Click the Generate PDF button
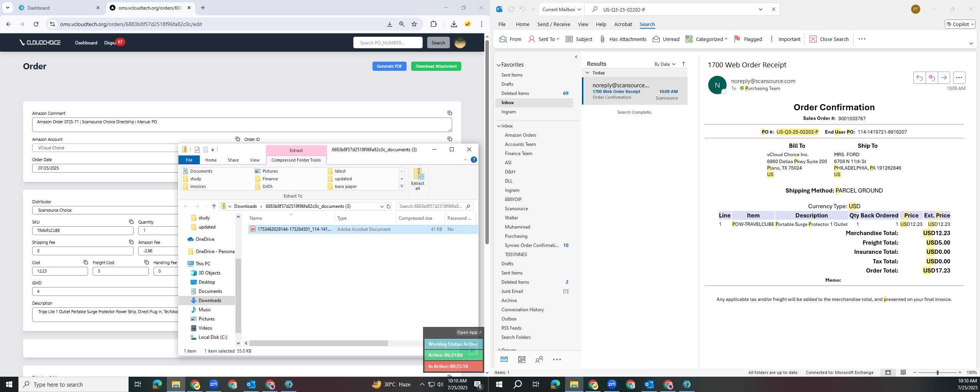 point(389,66)
